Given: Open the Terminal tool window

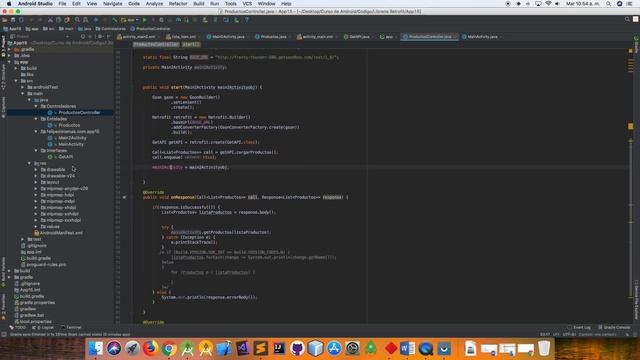Looking at the screenshot, I should click(71, 327).
